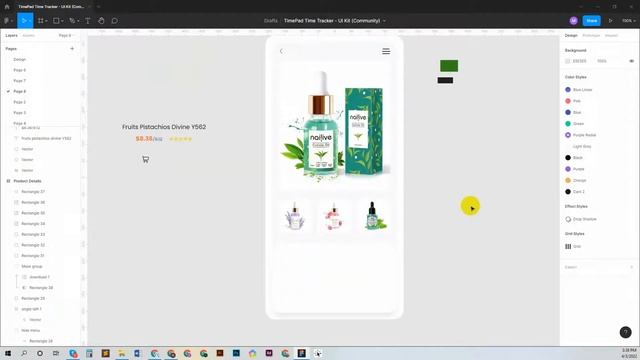Select the Fruits Pistachios Divine Y562 title text
Viewport: 640px width, 360px height.
click(x=164, y=127)
